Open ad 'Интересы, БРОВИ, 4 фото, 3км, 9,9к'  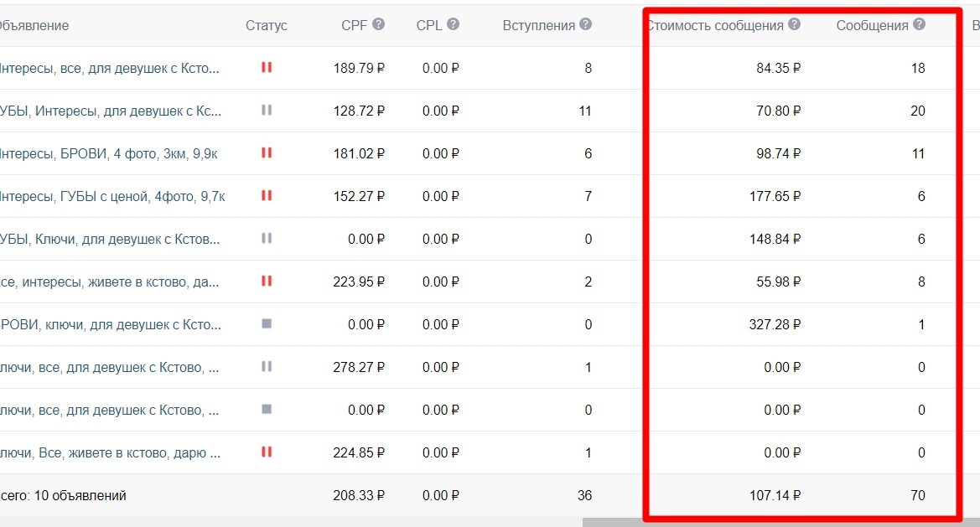point(108,153)
